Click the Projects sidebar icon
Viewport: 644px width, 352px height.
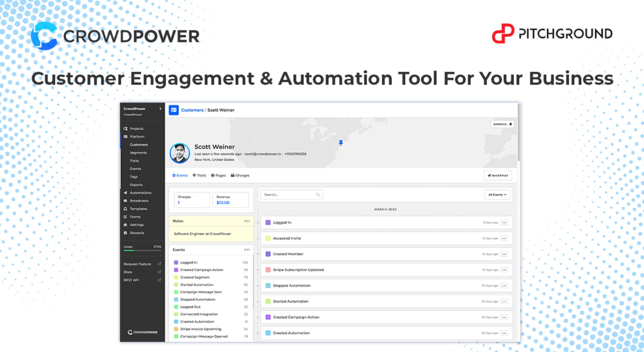tap(125, 128)
